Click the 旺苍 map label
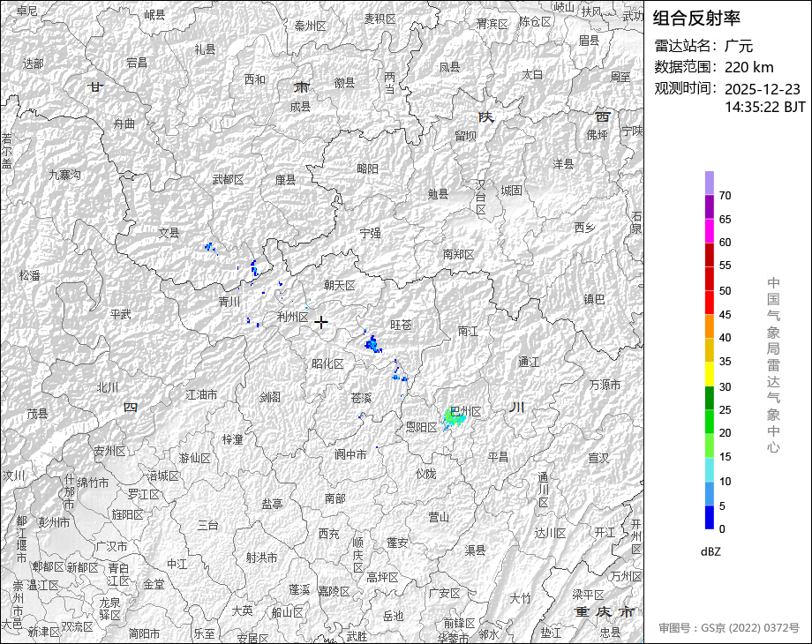The height and width of the screenshot is (644, 812). tap(401, 325)
